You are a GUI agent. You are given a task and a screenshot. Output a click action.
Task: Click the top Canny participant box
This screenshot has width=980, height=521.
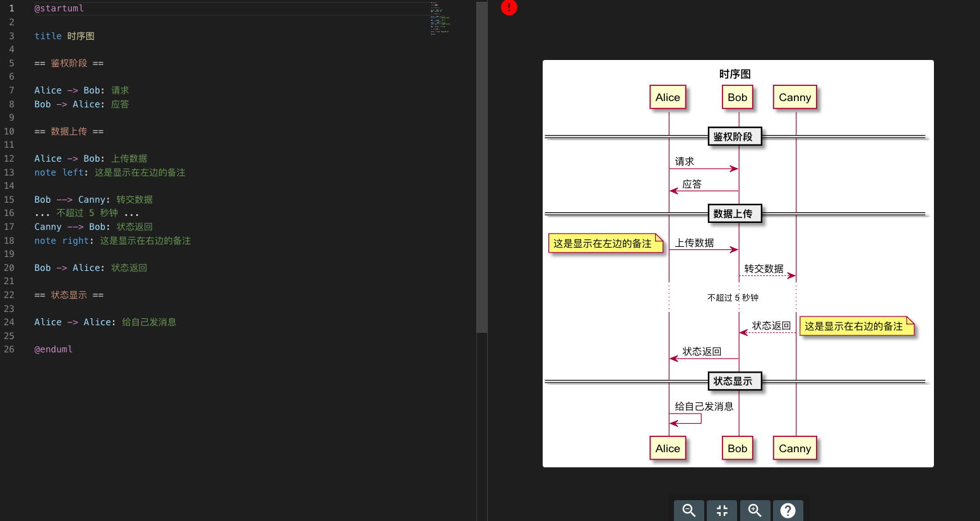click(x=795, y=97)
